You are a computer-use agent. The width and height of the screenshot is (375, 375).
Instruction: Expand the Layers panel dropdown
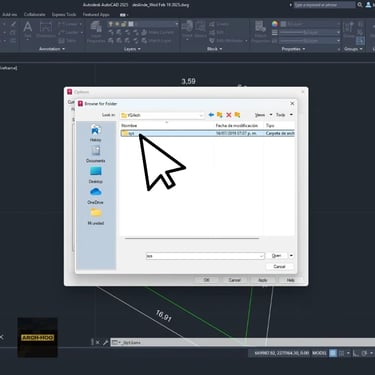pos(132,49)
